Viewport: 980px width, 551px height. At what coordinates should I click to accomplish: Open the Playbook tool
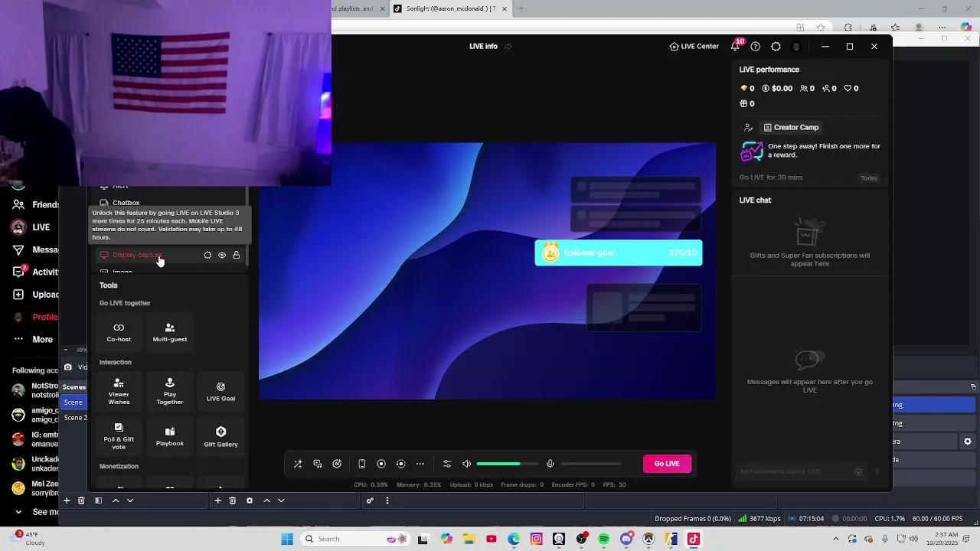(x=170, y=436)
